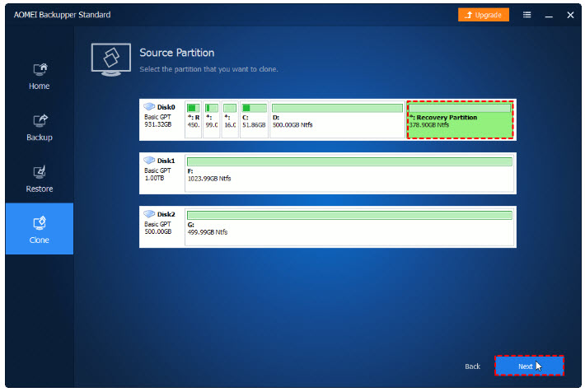Select the 16MB partition on Disk0

230,119
